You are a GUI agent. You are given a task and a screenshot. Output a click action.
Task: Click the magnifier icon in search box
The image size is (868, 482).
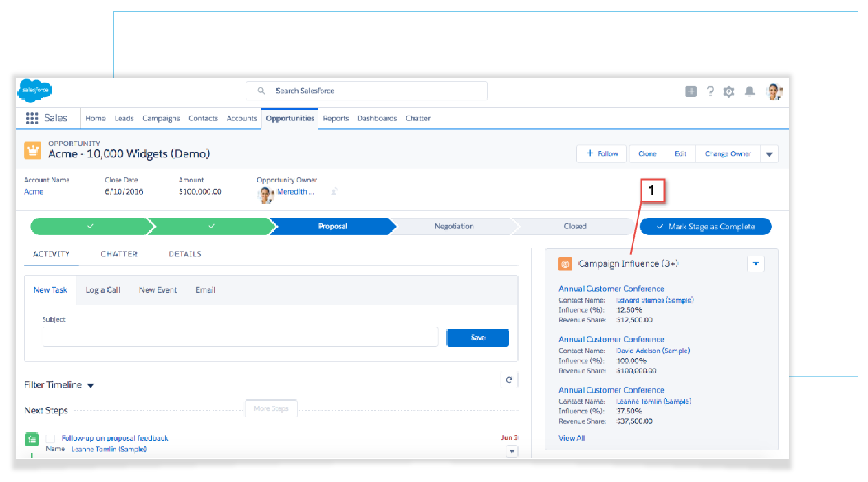pyautogui.click(x=261, y=91)
